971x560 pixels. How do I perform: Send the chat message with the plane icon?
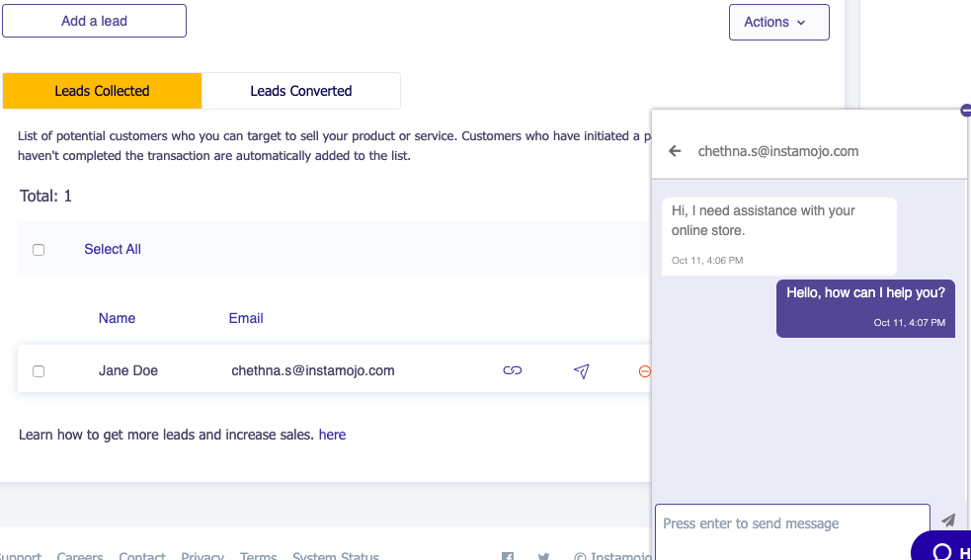pyautogui.click(x=948, y=520)
